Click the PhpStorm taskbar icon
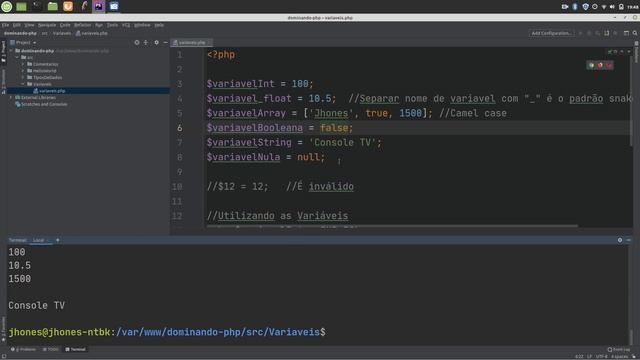Screen dimensions: 640x360 [99, 6]
